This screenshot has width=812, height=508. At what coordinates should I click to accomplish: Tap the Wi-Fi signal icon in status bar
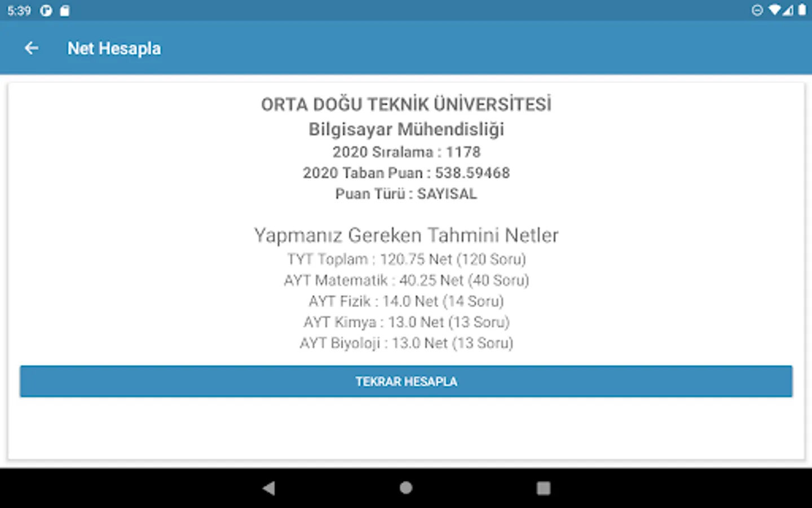[775, 10]
